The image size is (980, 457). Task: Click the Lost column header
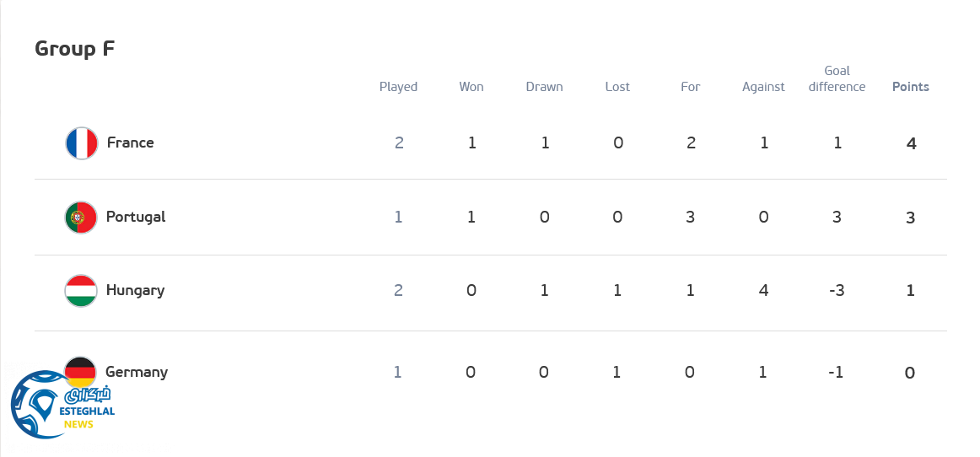coord(617,87)
